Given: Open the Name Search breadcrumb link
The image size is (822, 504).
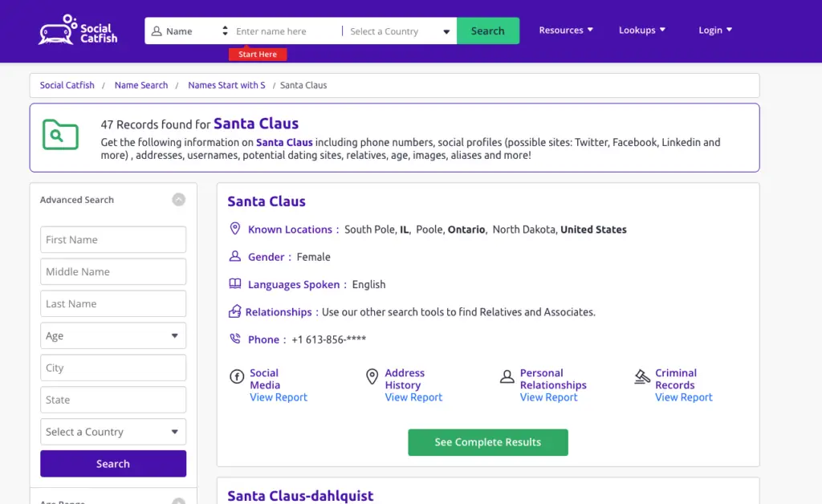Looking at the screenshot, I should 141,85.
